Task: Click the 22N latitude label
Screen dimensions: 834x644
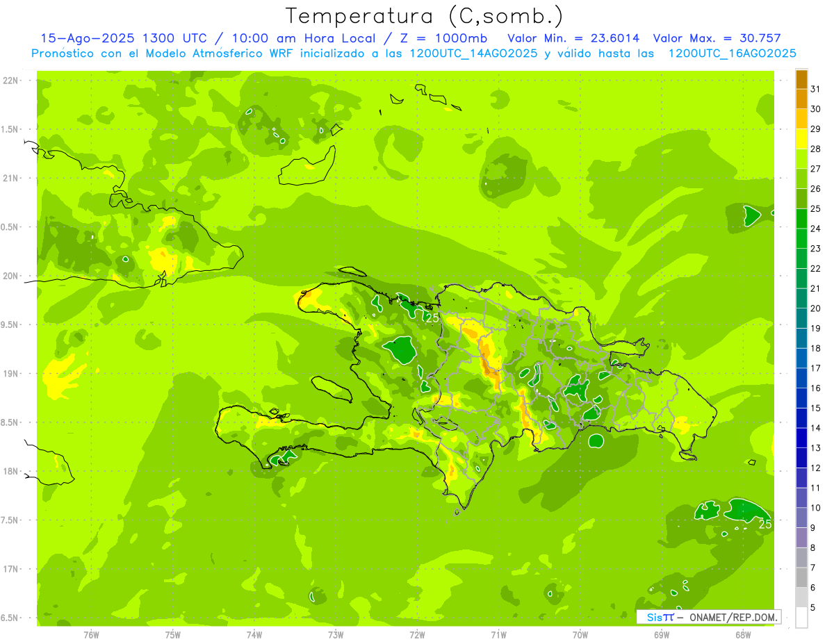Action: (x=12, y=81)
